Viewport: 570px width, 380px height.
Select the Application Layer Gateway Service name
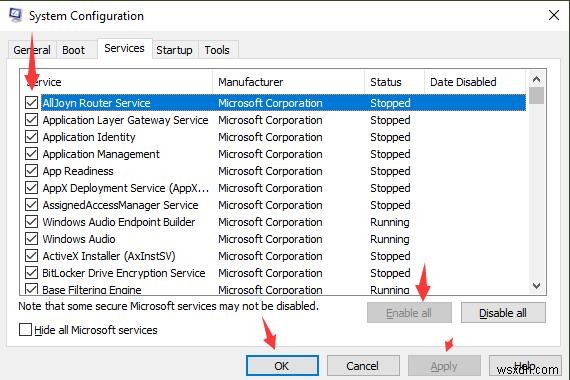coord(125,120)
